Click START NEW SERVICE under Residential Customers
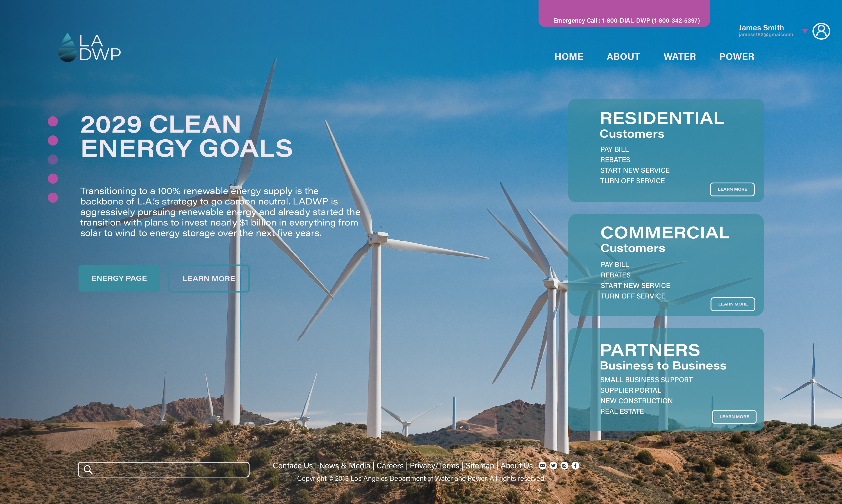 [x=635, y=170]
